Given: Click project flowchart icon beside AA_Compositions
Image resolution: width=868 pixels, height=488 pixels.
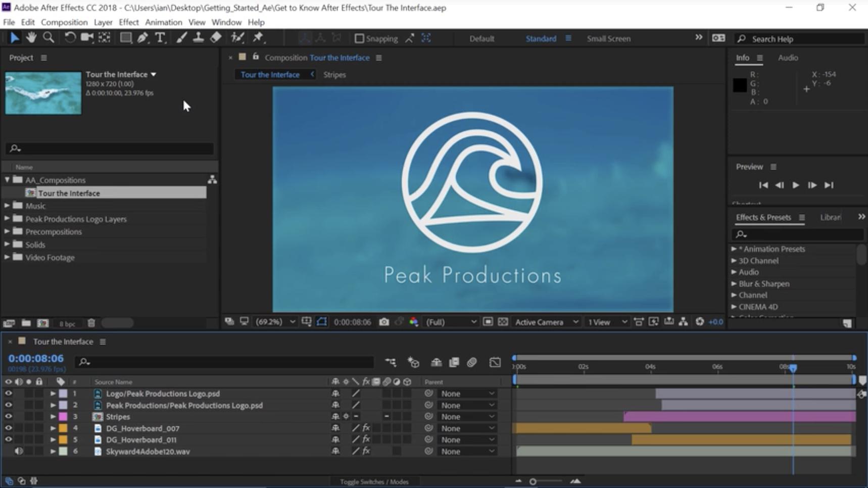Looking at the screenshot, I should click(212, 180).
